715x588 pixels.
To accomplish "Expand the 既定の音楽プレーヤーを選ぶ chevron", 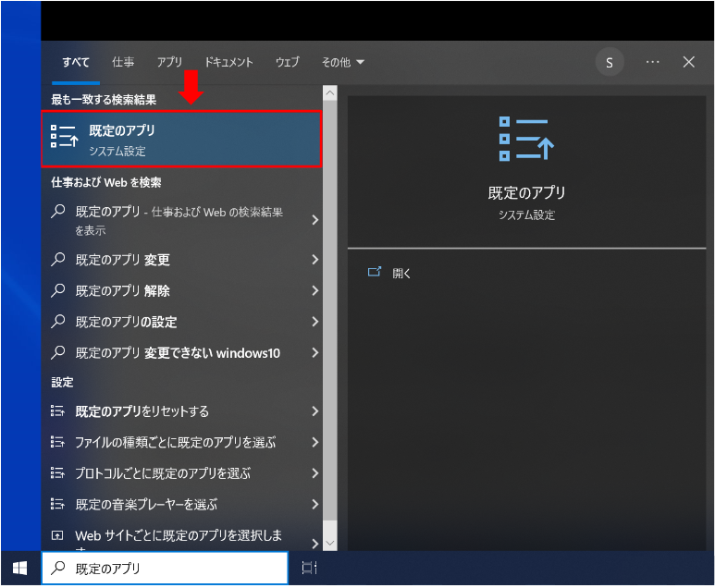I will (x=314, y=504).
